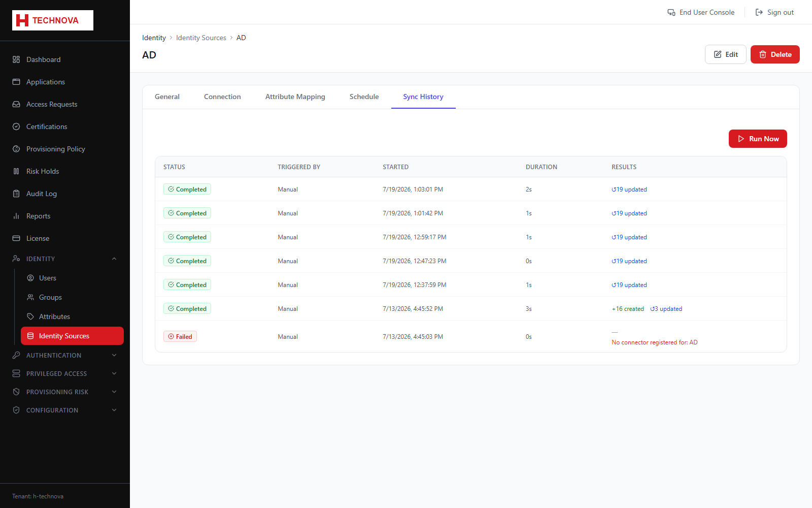Expand the PRIVILEGED ACCESS section
Image resolution: width=812 pixels, height=508 pixels.
(x=65, y=373)
